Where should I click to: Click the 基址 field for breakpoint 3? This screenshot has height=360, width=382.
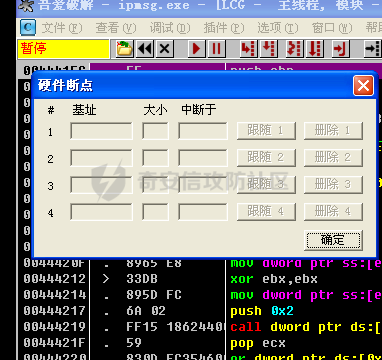click(101, 185)
